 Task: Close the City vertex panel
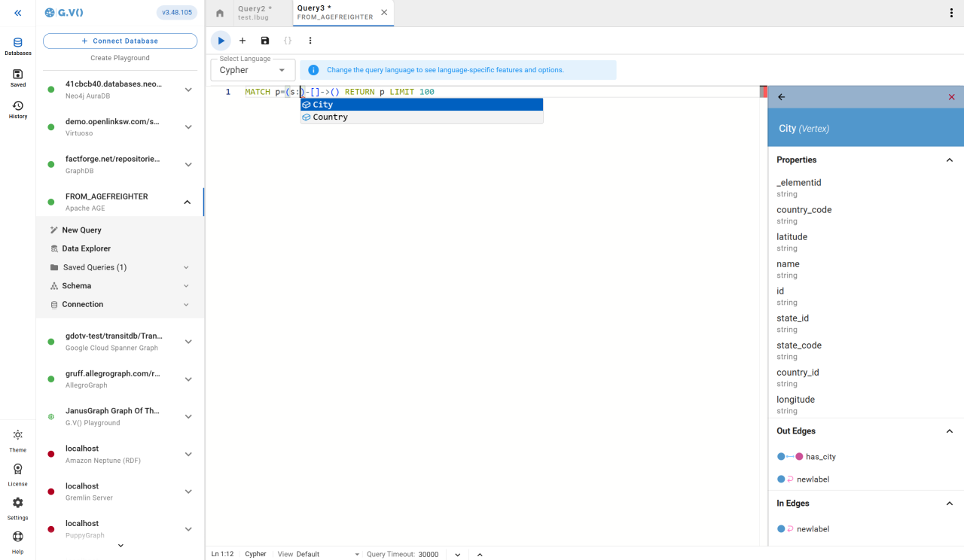point(951,97)
